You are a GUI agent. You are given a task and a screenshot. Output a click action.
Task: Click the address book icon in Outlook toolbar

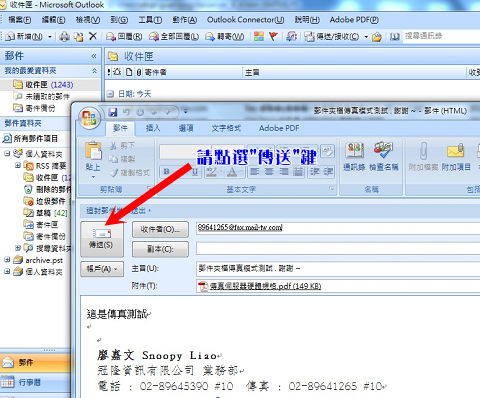395,36
